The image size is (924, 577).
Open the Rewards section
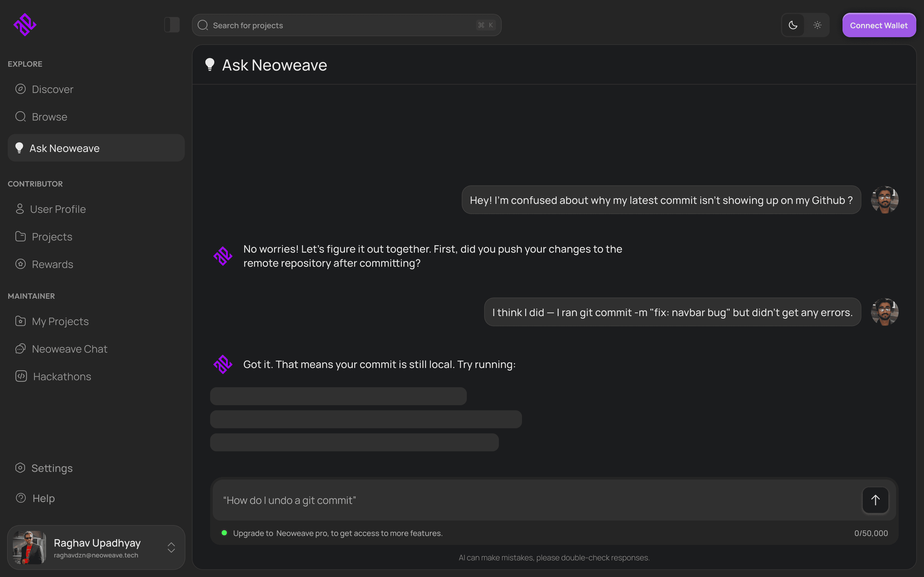52,264
